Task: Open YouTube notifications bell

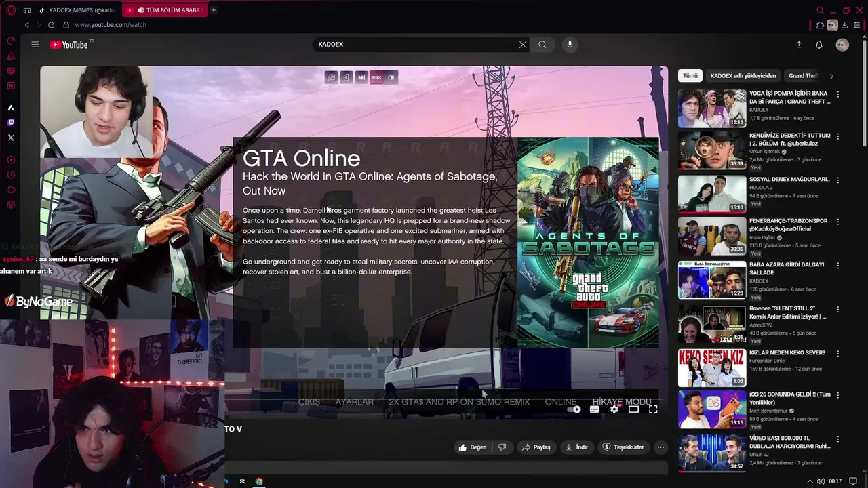Action: click(x=818, y=45)
